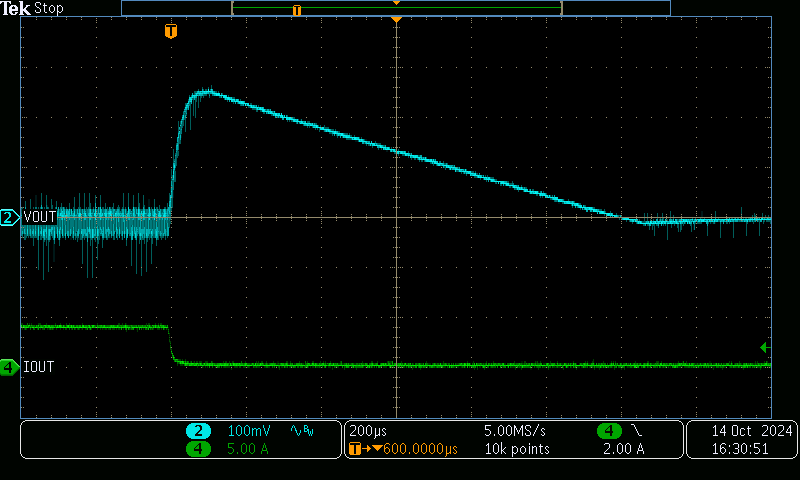Toggle the cyan channel 2 badge in readout

[x=198, y=431]
